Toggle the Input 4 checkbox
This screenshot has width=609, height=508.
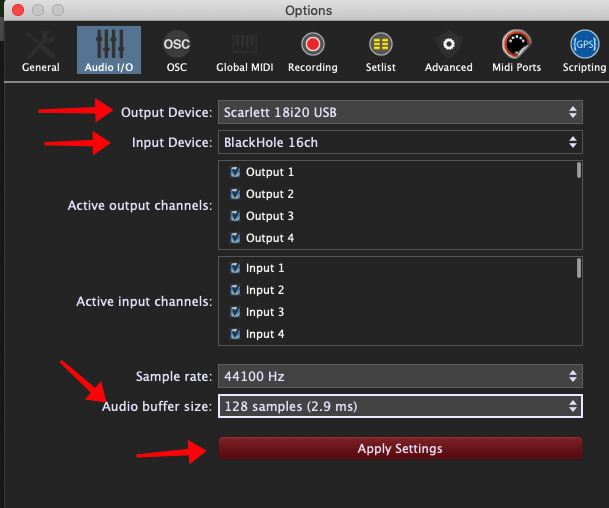[235, 334]
